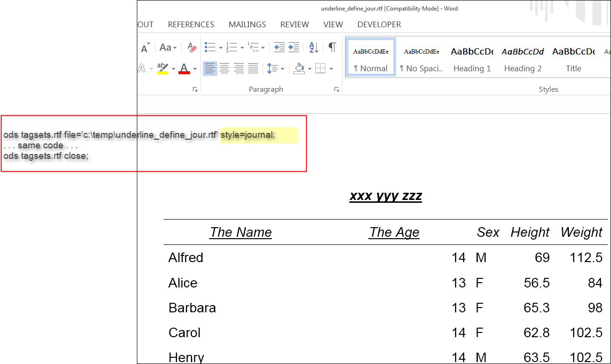Click the Numbering list icon
The height and width of the screenshot is (364, 611).
click(x=232, y=47)
